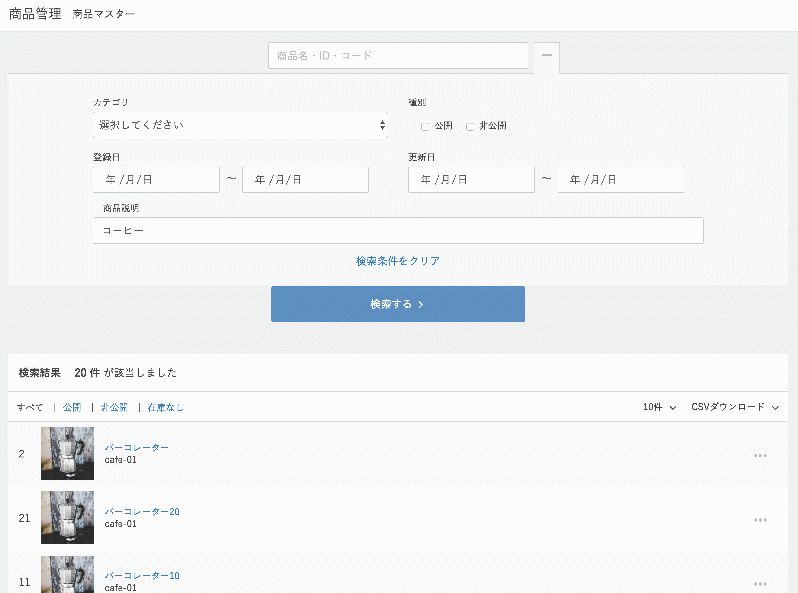Open the パーコレーター20 product link
Image resolution: width=798 pixels, height=593 pixels.
142,512
